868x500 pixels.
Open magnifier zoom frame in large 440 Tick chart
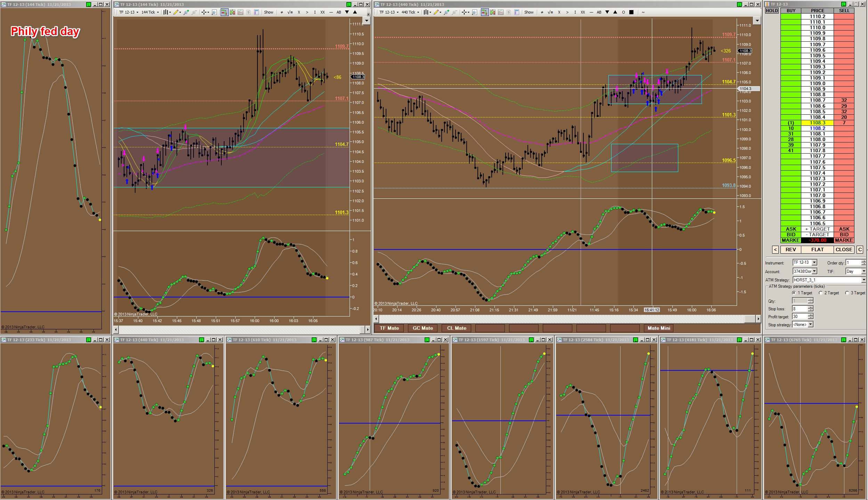coord(474,12)
